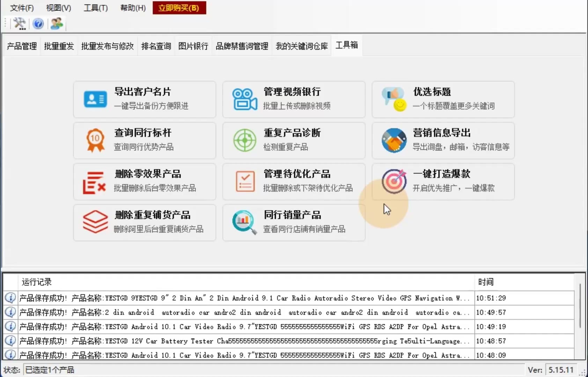This screenshot has height=377, width=588.
Task: Click info icon of 10:48:57 log row
Action: (10, 341)
